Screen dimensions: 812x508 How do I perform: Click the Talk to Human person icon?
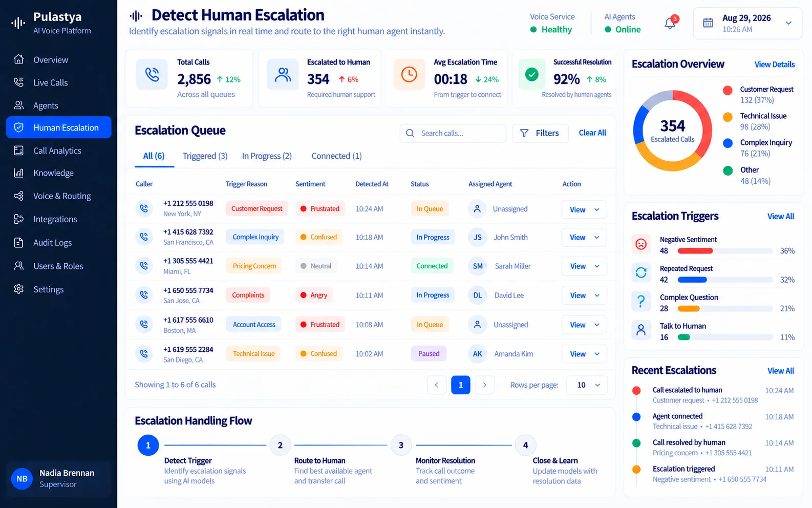click(641, 330)
